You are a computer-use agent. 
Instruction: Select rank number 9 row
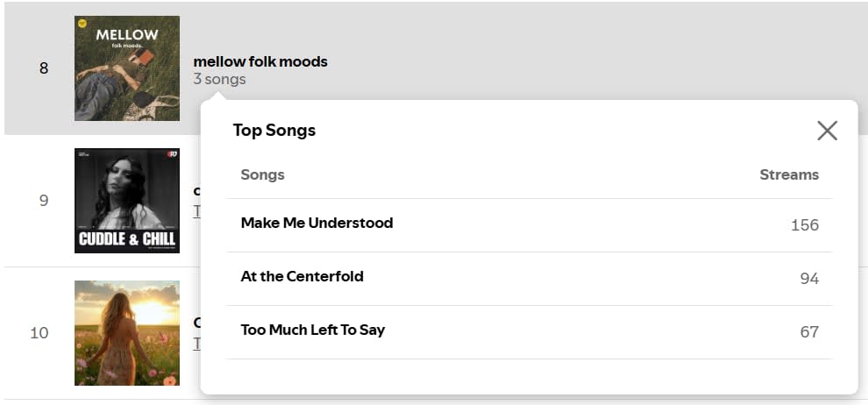coord(44,201)
